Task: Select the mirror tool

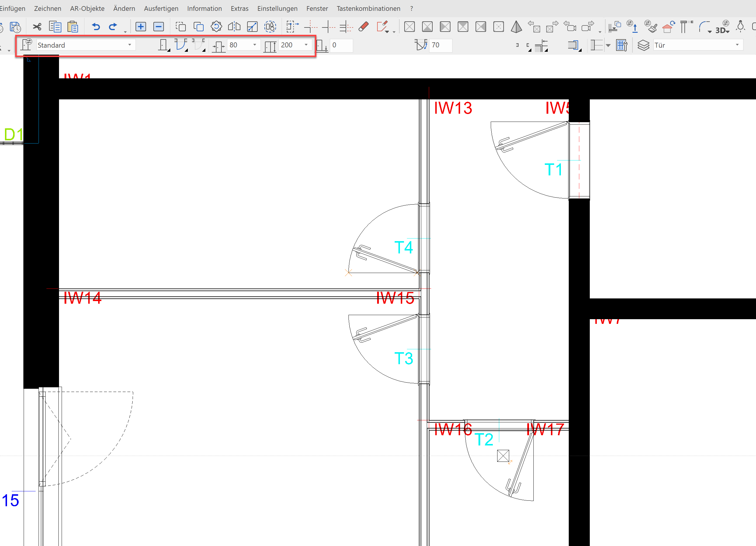Action: click(234, 27)
